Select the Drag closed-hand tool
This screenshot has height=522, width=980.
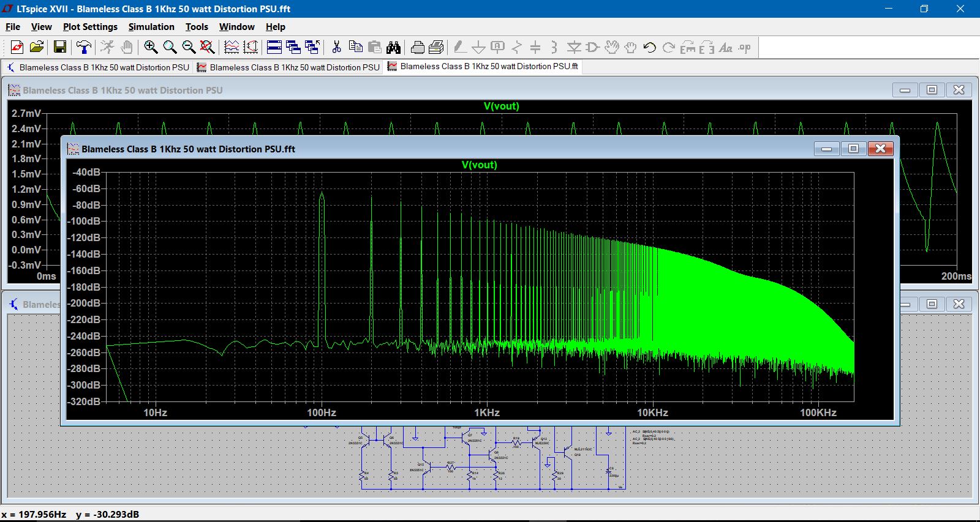pos(630,47)
